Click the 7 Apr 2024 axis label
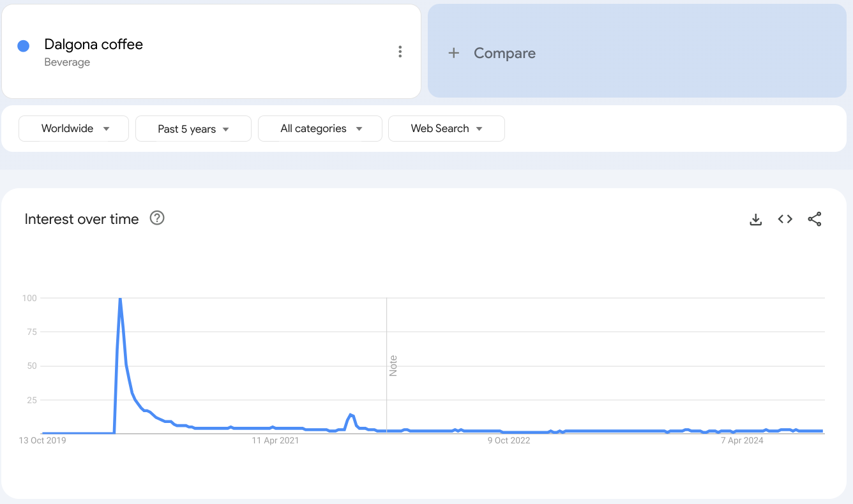Image resolution: width=853 pixels, height=504 pixels. coord(743,440)
